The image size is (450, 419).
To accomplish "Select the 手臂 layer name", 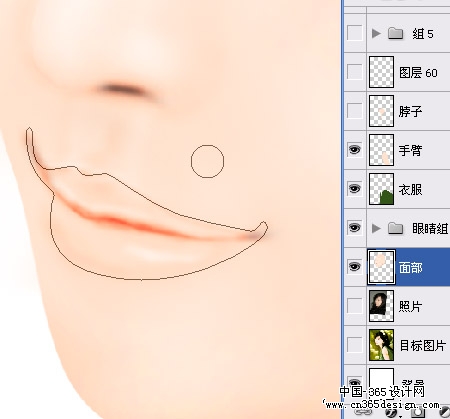I will pyautogui.click(x=410, y=150).
